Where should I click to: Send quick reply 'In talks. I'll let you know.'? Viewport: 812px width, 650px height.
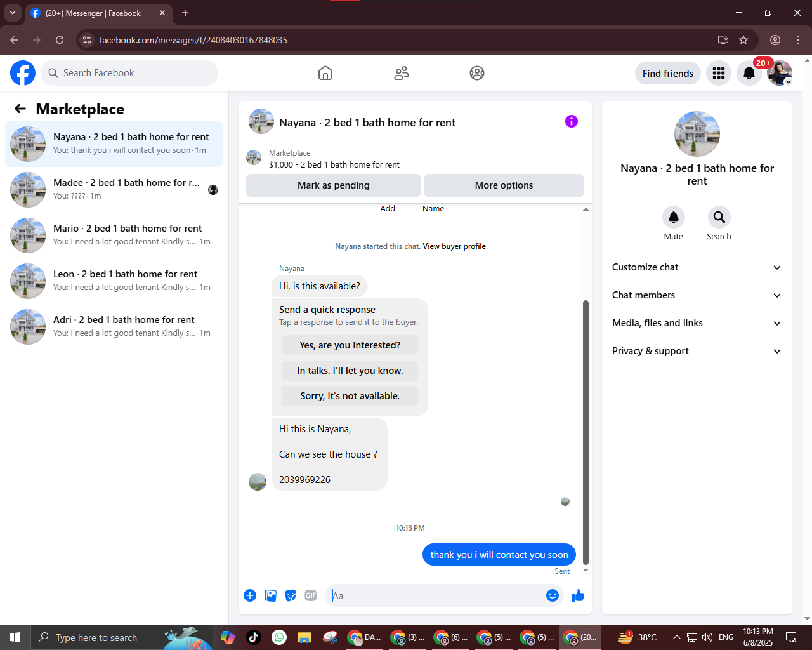point(350,371)
